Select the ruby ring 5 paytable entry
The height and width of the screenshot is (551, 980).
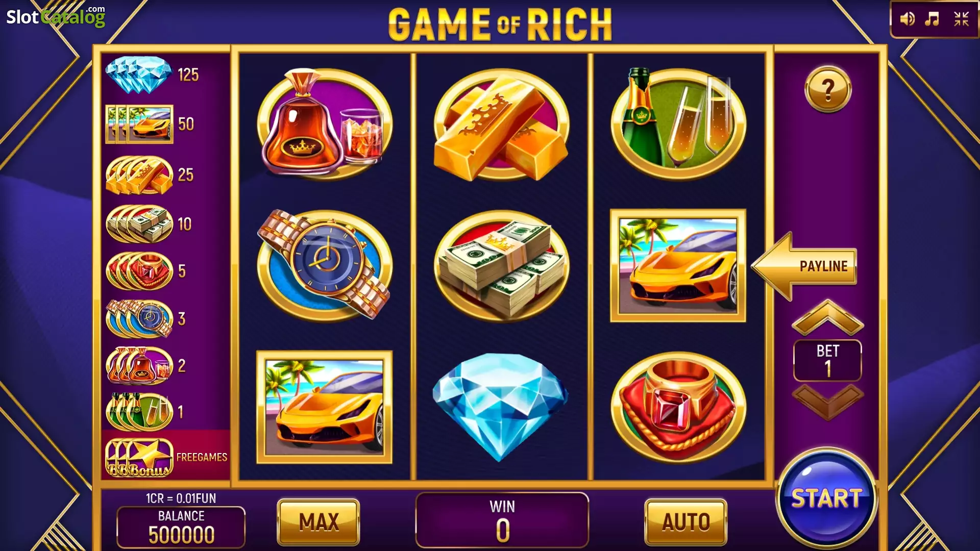[146, 271]
